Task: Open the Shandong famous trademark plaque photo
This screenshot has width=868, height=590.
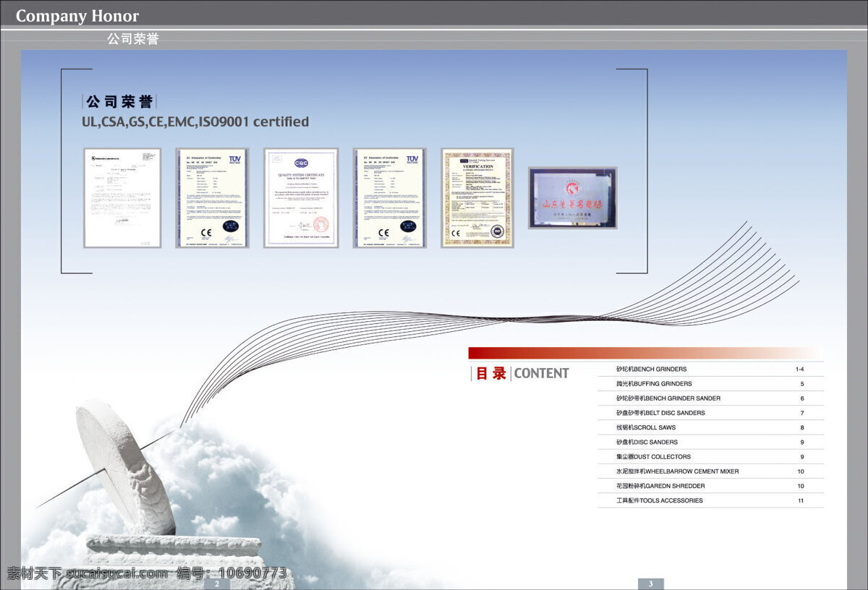Action: click(x=572, y=198)
